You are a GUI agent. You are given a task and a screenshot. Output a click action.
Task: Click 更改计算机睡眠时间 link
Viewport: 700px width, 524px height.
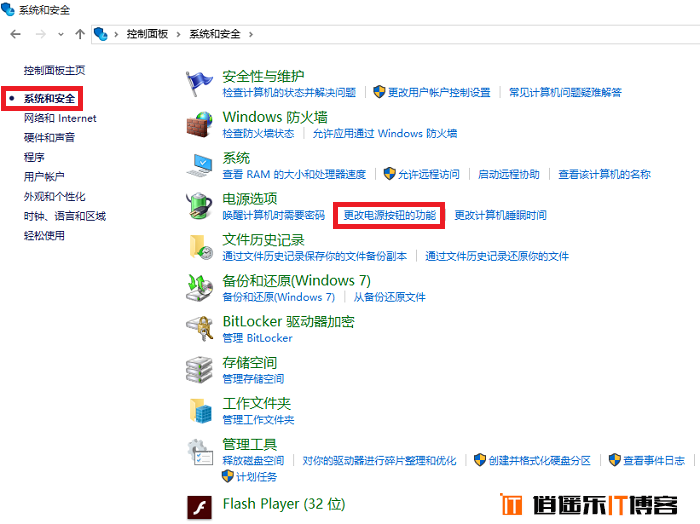(500, 215)
